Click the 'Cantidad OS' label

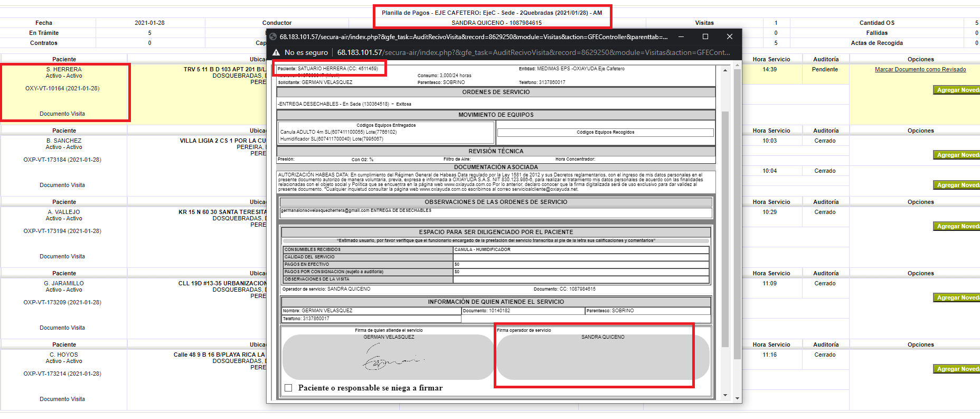point(877,23)
